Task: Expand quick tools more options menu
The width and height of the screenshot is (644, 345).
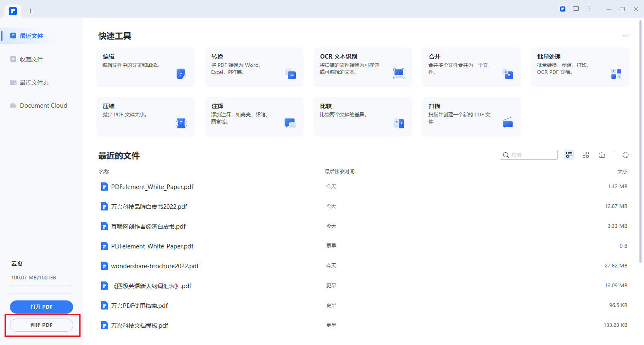Action: [626, 36]
